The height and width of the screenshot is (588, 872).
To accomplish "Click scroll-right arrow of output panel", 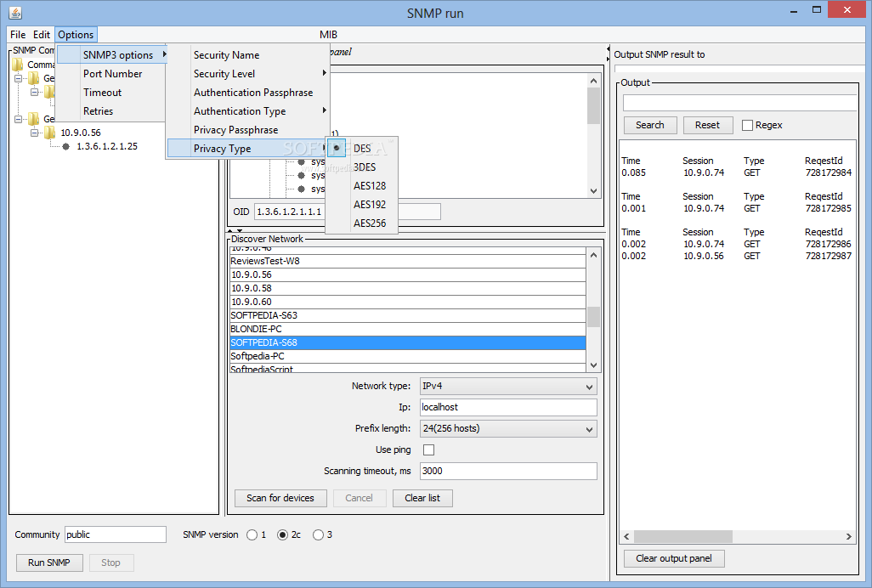I will coord(849,536).
